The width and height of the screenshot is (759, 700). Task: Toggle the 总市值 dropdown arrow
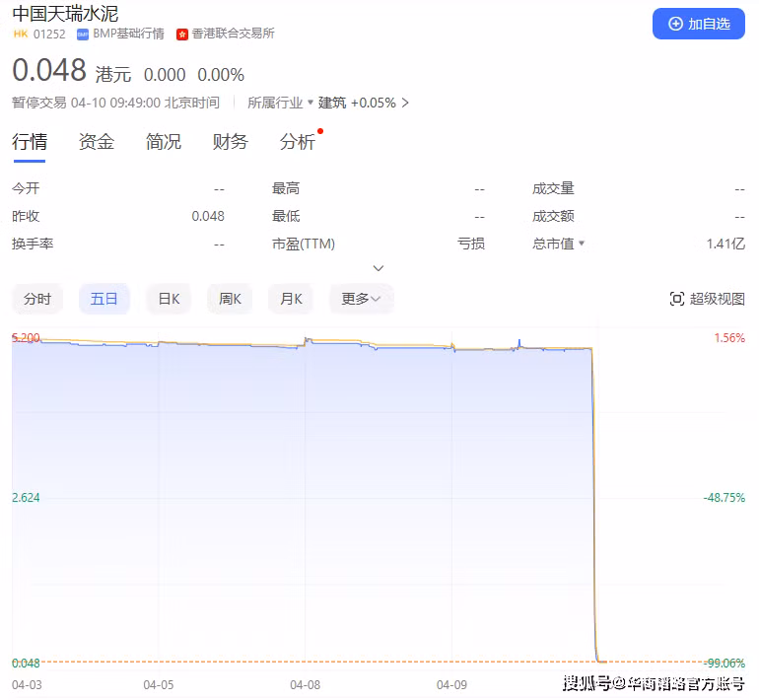[582, 244]
